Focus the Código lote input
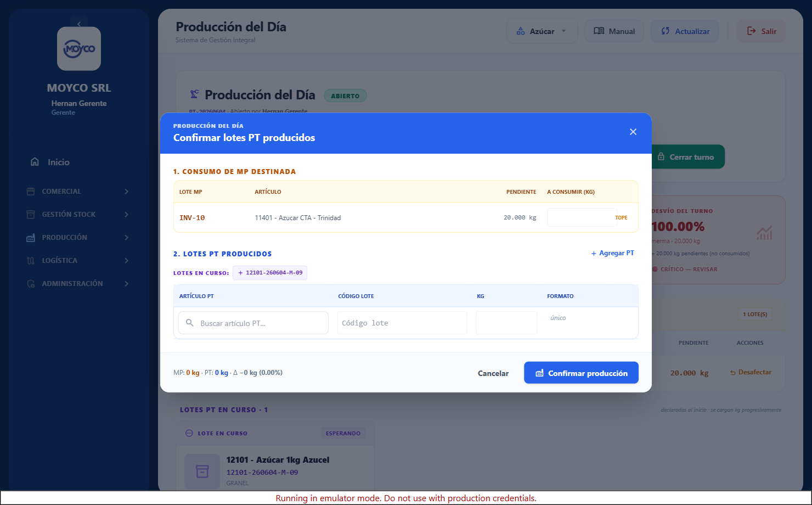The width and height of the screenshot is (812, 505). [x=402, y=323]
